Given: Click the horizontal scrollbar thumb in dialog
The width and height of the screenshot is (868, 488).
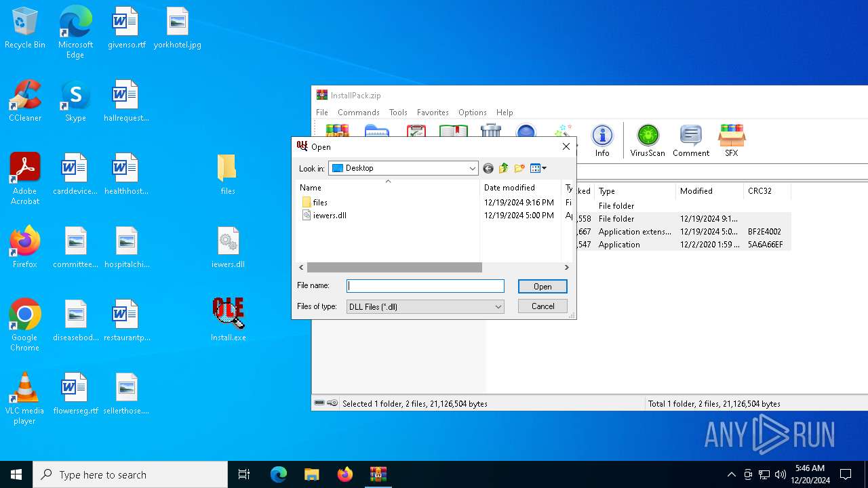Looking at the screenshot, I should [395, 268].
